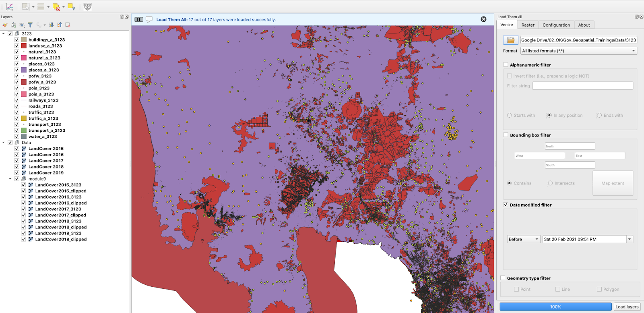
Task: Click the Filter Legend funnel icon
Action: coord(30,25)
